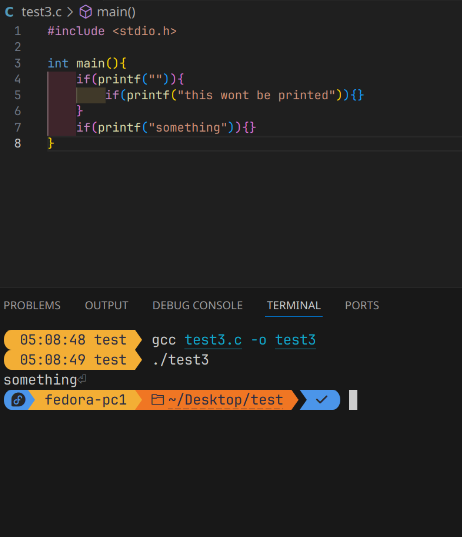Click the terminal cursor input area
This screenshot has width=462, height=537.
[x=353, y=400]
